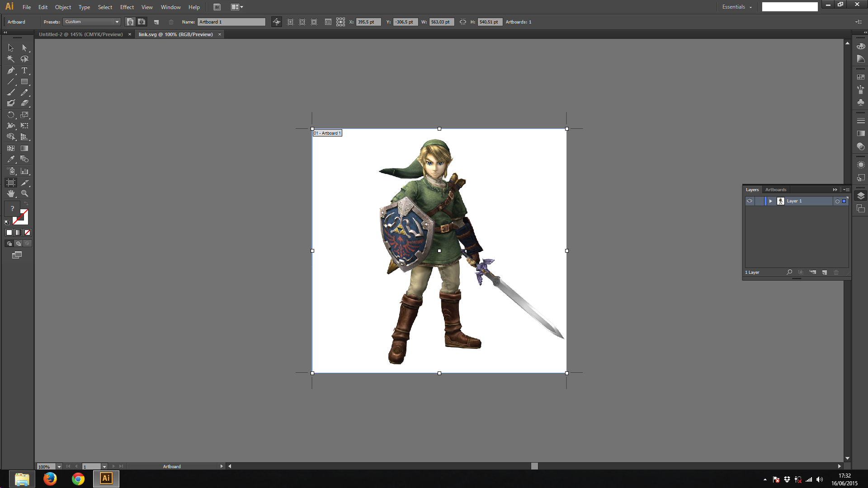Select the Gradient tool

(x=25, y=148)
